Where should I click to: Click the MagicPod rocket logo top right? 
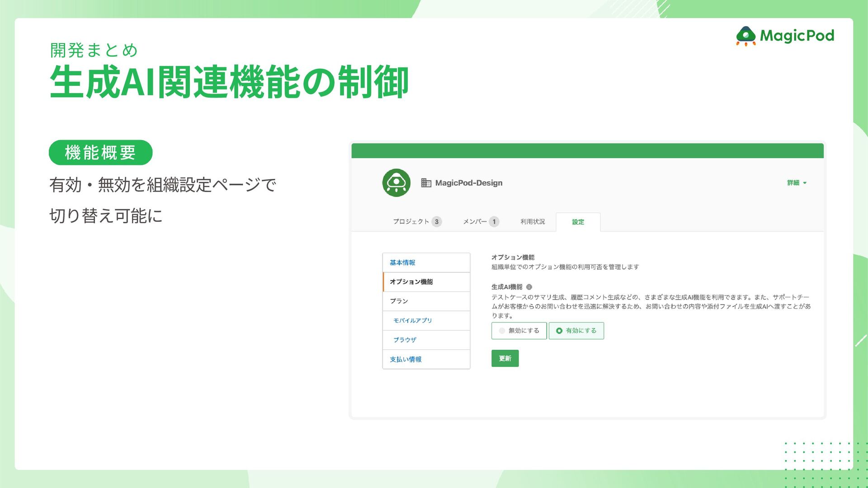point(746,36)
